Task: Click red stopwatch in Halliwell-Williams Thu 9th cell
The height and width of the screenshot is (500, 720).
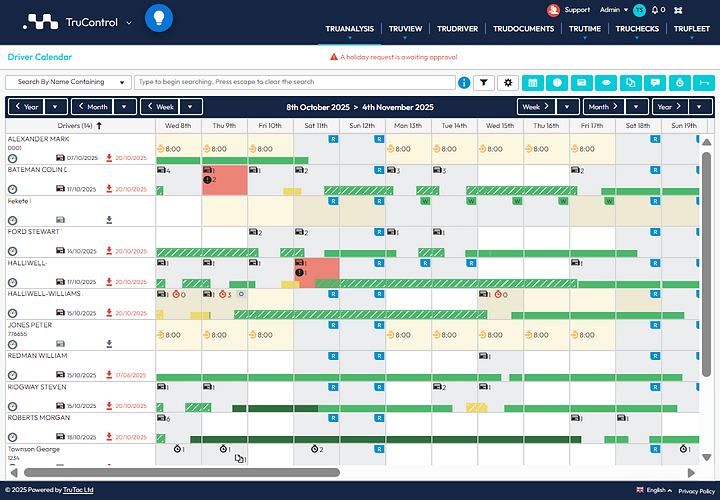Action: pos(223,294)
